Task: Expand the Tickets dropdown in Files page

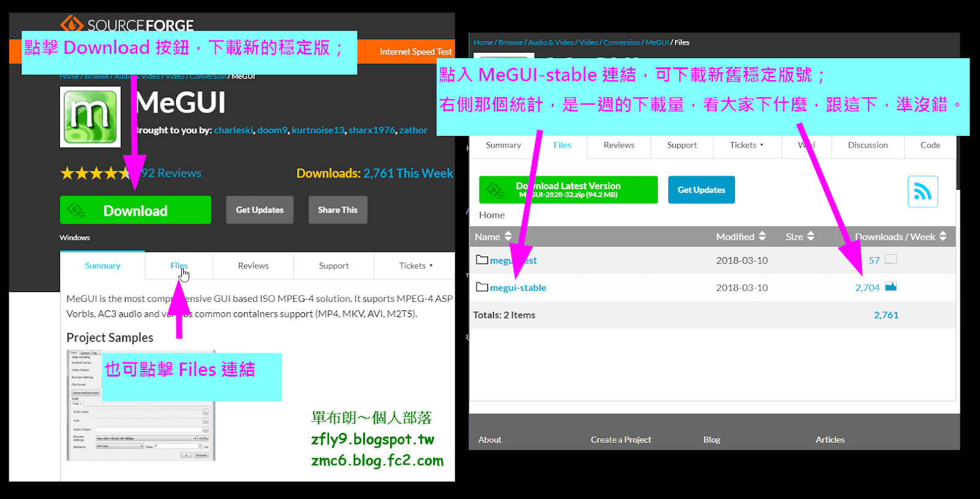Action: click(747, 145)
